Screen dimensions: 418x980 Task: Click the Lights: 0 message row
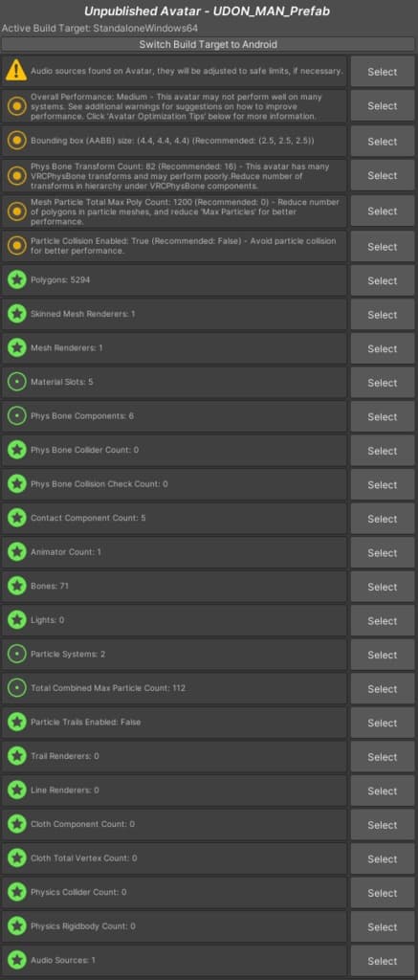(x=174, y=620)
